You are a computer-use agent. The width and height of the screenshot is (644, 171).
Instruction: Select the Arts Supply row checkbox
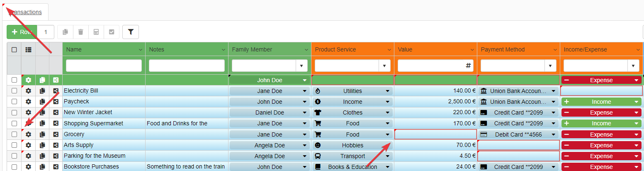coord(15,145)
